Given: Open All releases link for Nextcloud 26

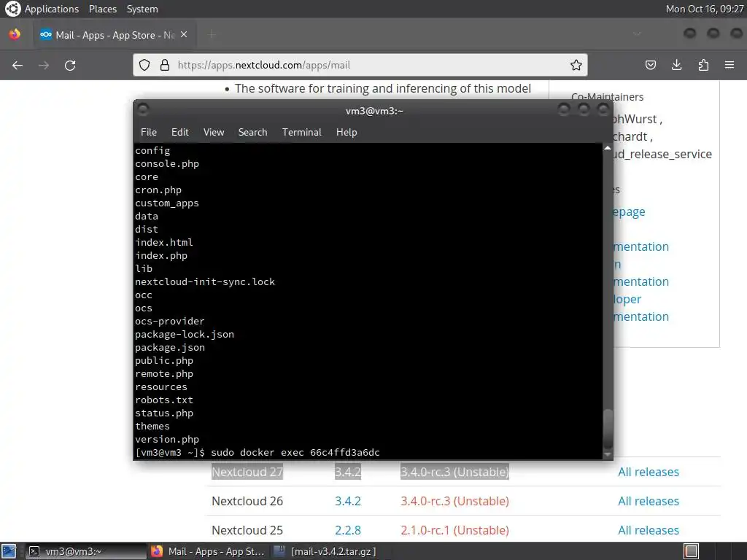Looking at the screenshot, I should [648, 501].
